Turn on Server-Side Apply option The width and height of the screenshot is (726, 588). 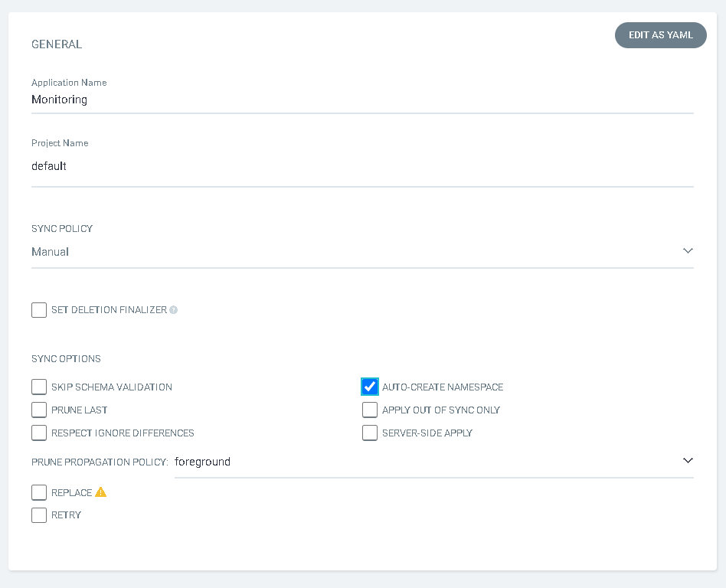(x=370, y=433)
